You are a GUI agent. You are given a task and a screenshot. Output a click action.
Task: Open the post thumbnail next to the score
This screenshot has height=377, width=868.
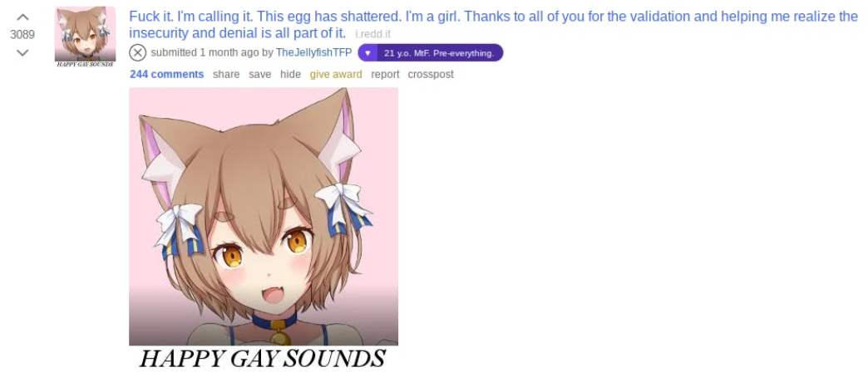86,37
